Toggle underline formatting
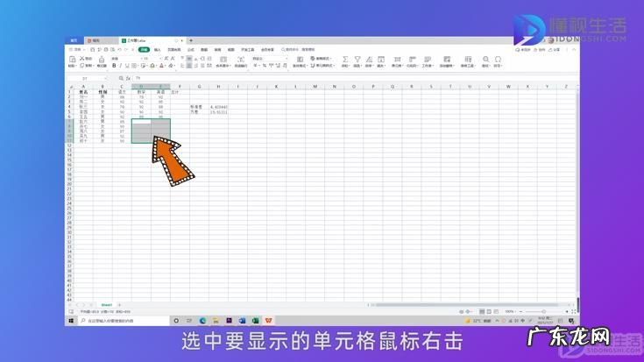The width and height of the screenshot is (644, 362). [x=127, y=66]
